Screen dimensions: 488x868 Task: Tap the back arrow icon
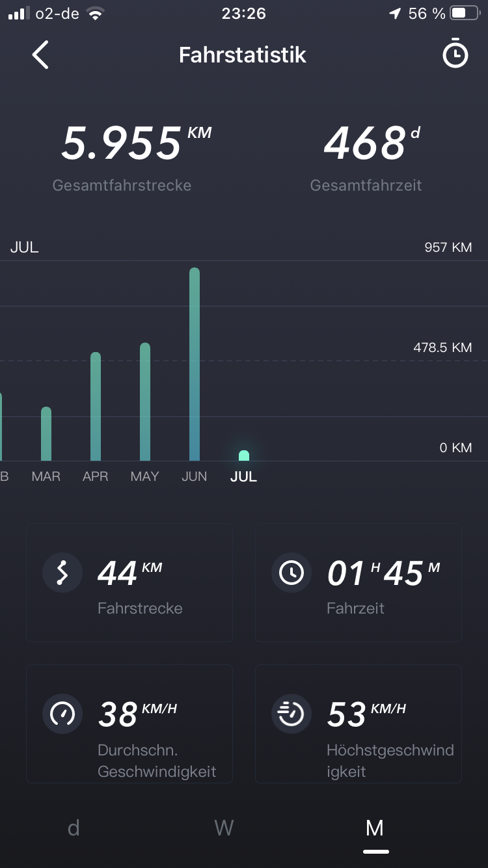coord(40,55)
